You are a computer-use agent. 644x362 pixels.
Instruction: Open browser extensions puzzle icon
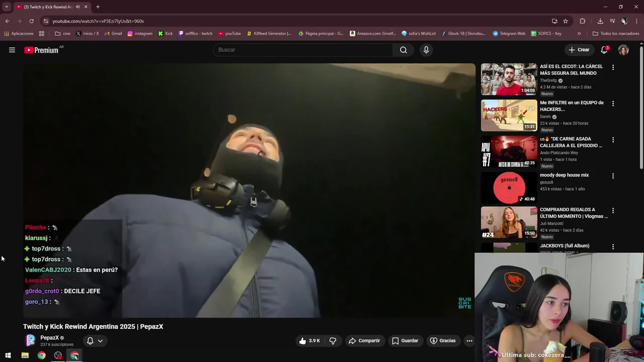point(583,21)
